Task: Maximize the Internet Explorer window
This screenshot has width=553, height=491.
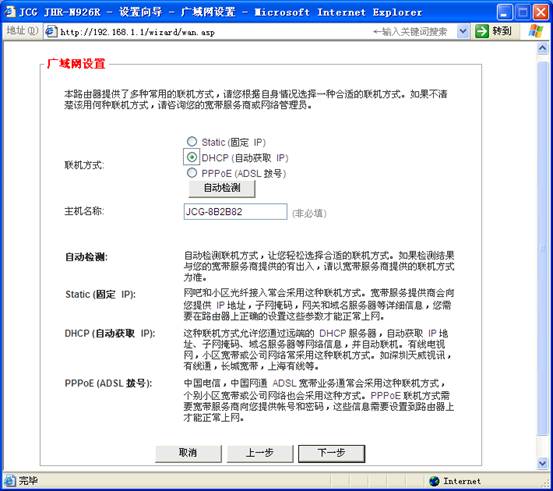Action: (523, 12)
